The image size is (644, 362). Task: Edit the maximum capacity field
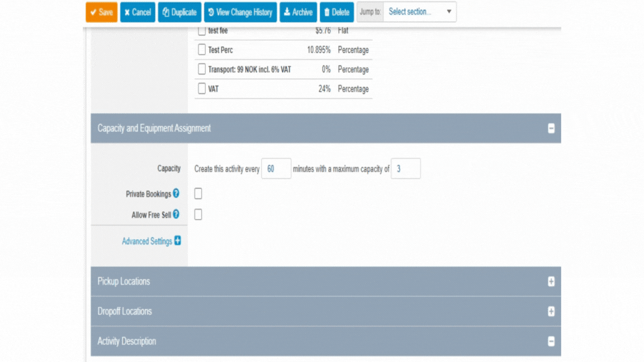(405, 169)
